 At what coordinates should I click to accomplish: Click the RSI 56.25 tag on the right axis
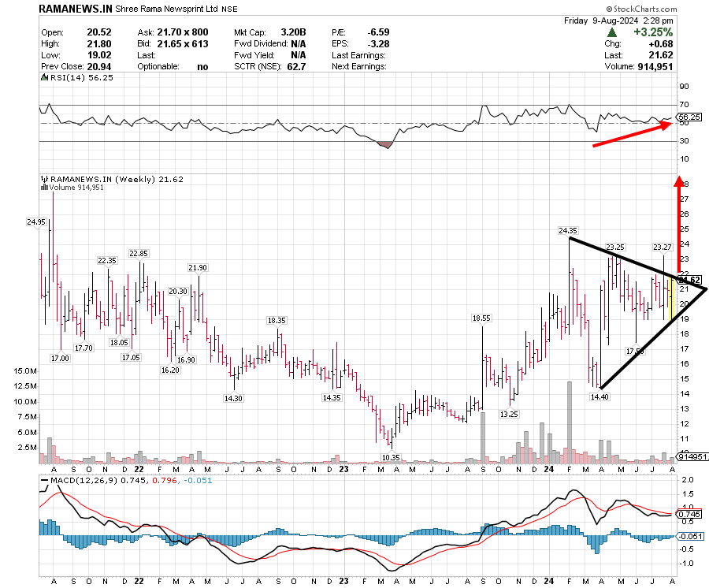tap(690, 117)
